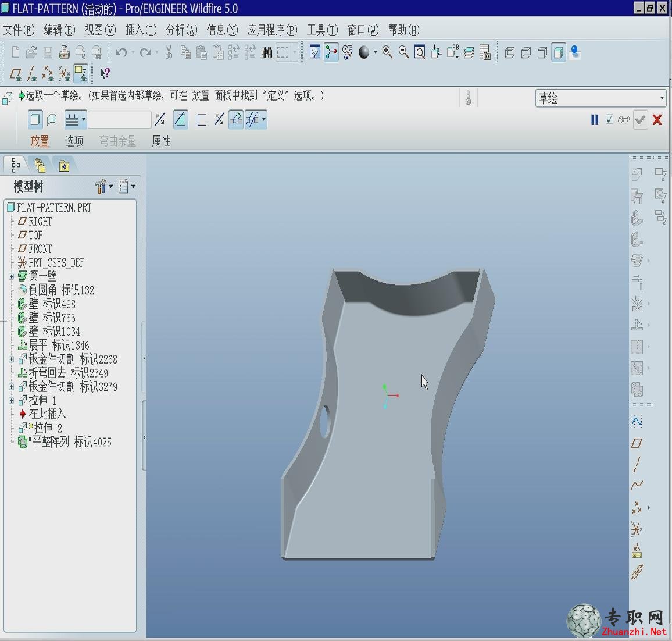This screenshot has height=641, width=672.
Task: Click the Datum Curve tool in right toolbar
Action: click(x=637, y=485)
